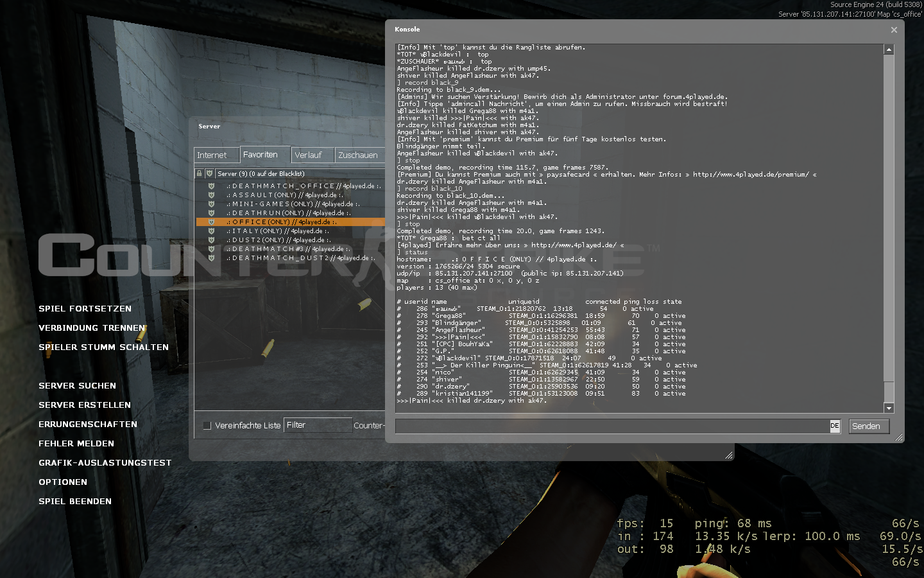The image size is (924, 578).
Task: Click shield icon of DEATHMATCH #3 row
Action: [211, 249]
